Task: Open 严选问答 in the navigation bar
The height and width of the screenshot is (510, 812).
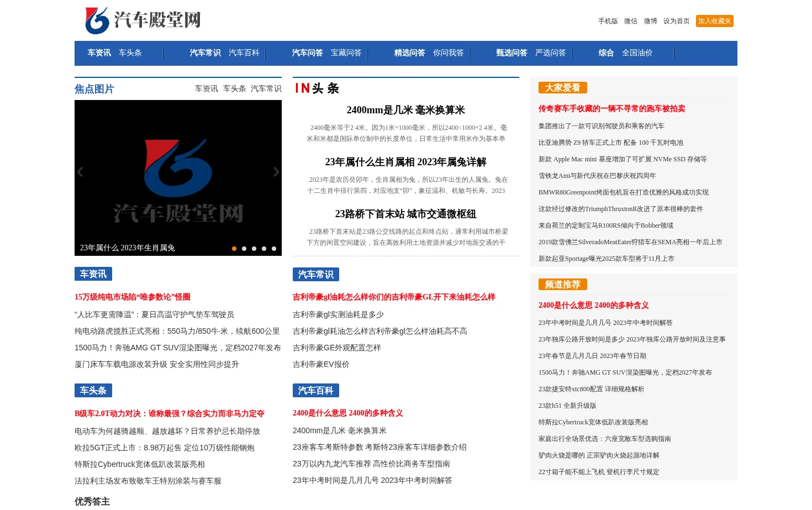Action: (x=551, y=53)
